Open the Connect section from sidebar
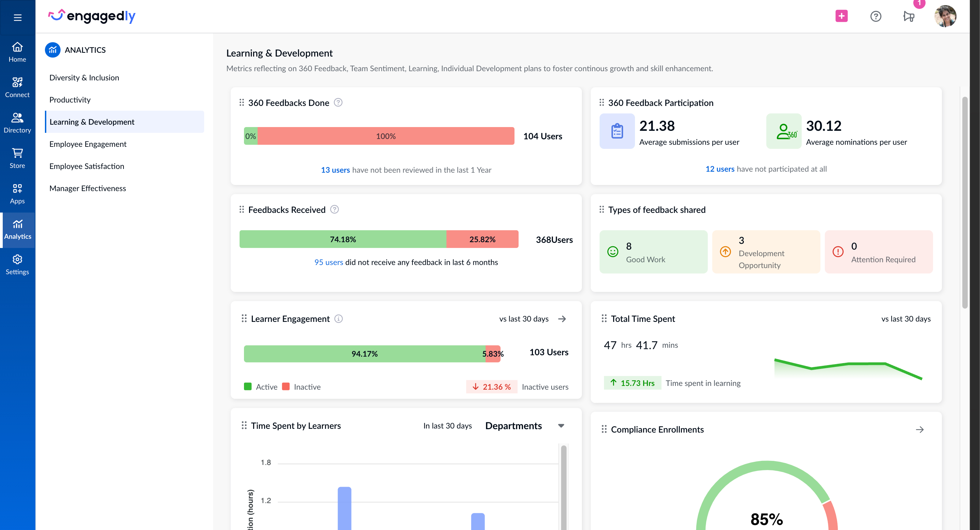Viewport: 980px width, 530px height. (17, 87)
